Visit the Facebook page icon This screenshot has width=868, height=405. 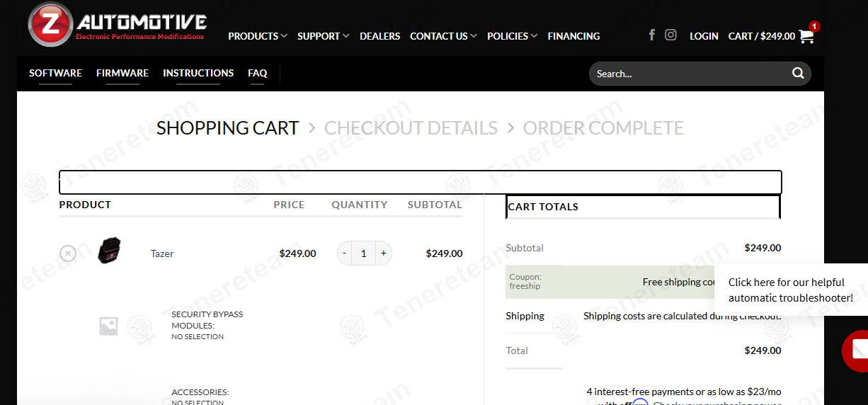[x=651, y=35]
